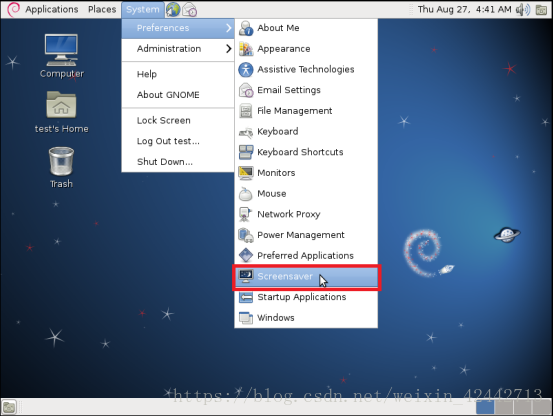Open Email Settings label
554x416 pixels.
click(289, 90)
